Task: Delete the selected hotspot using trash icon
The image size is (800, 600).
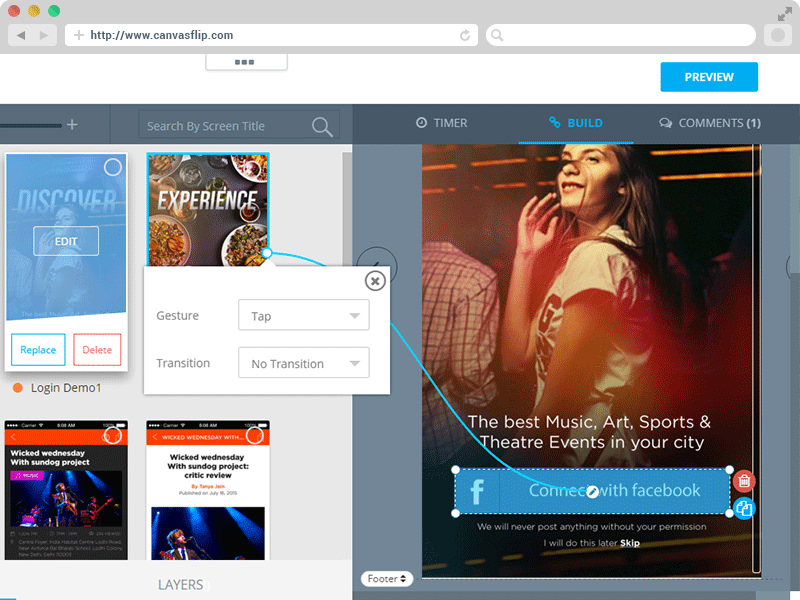Action: (744, 481)
